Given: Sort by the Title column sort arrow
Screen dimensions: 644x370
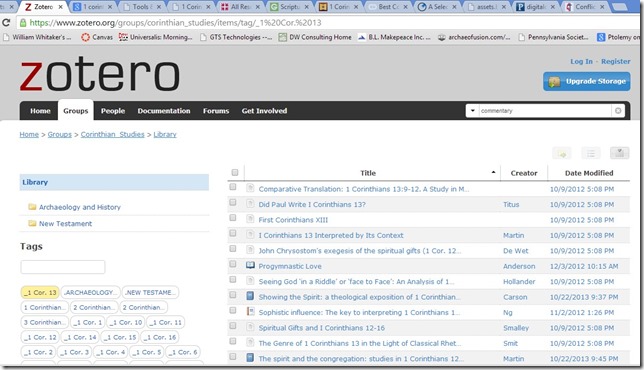Looking at the screenshot, I should [x=493, y=172].
